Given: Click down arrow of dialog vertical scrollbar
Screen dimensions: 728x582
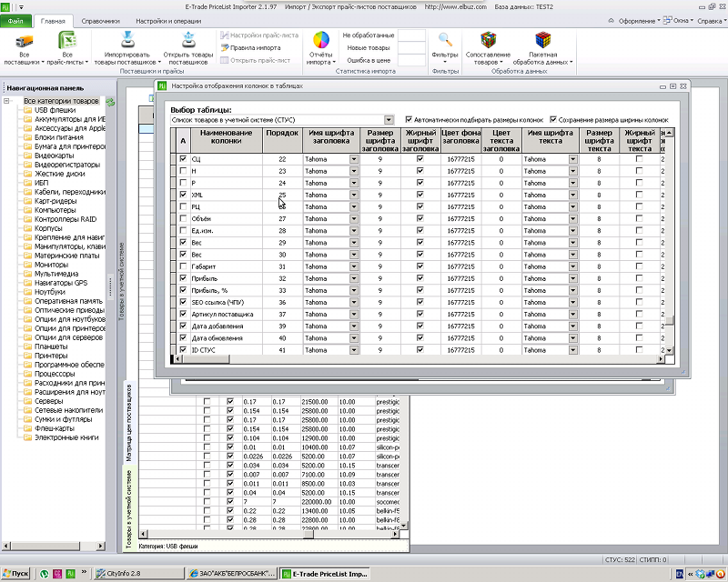Looking at the screenshot, I should point(669,350).
